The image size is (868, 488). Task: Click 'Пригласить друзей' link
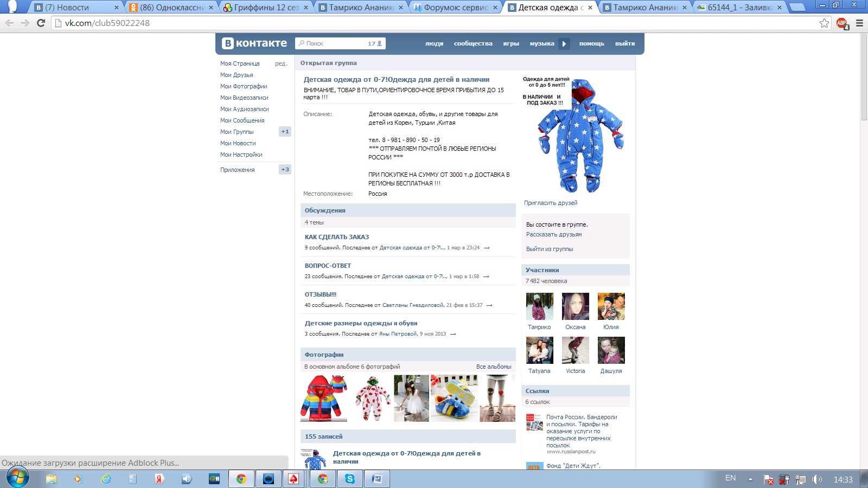pyautogui.click(x=551, y=203)
